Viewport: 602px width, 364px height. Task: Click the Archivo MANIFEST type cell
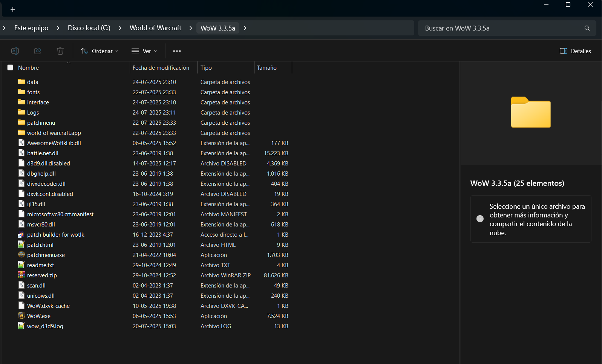tap(224, 214)
